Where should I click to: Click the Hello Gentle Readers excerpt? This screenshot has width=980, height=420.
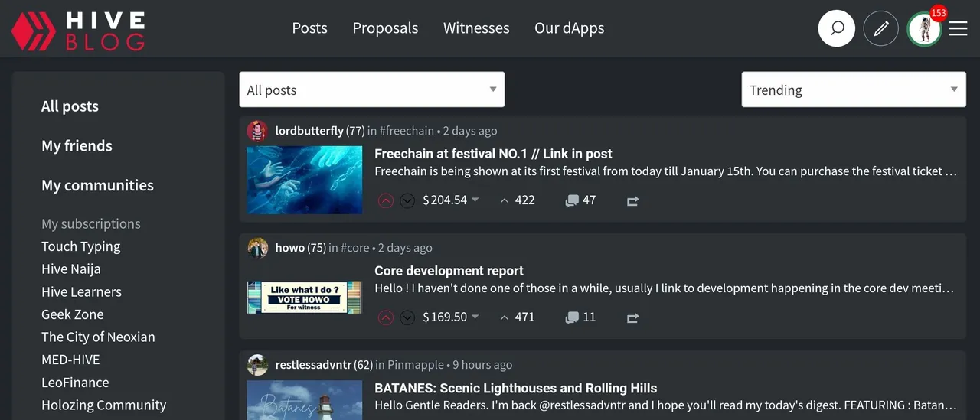(x=666, y=405)
